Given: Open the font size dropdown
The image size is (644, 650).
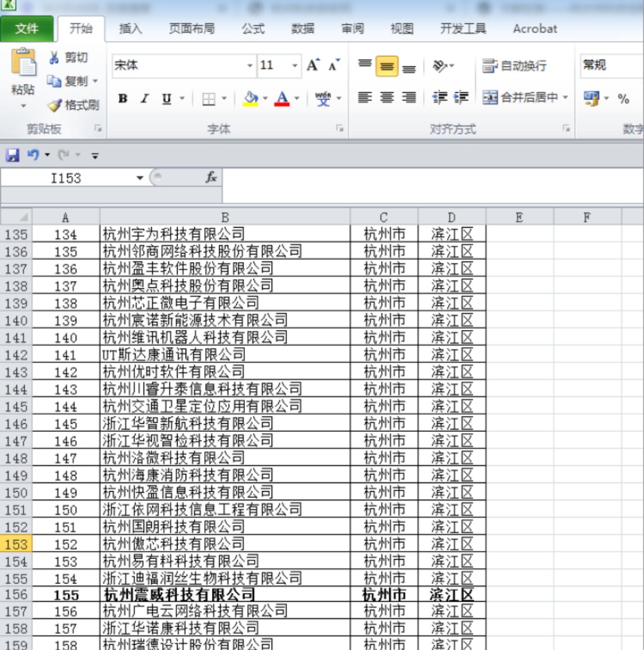Looking at the screenshot, I should coord(295,65).
